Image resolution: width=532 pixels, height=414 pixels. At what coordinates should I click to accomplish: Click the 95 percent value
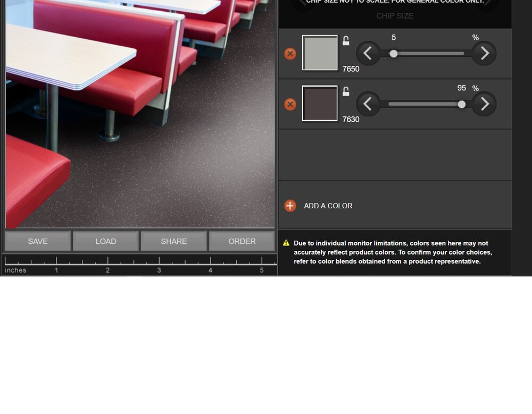pos(461,88)
